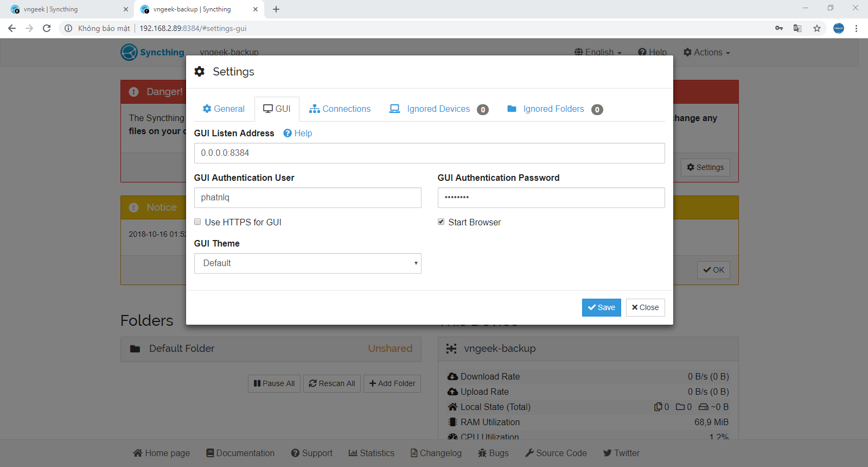Screen dimensions: 868x467
Task: Reload the page
Action: (x=47, y=28)
